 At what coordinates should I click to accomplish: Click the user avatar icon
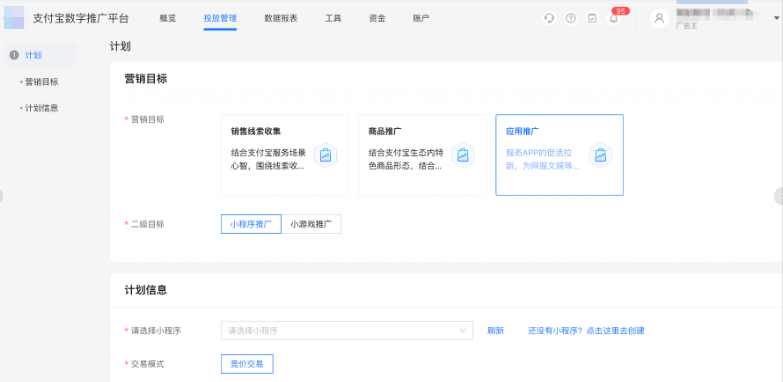point(659,18)
